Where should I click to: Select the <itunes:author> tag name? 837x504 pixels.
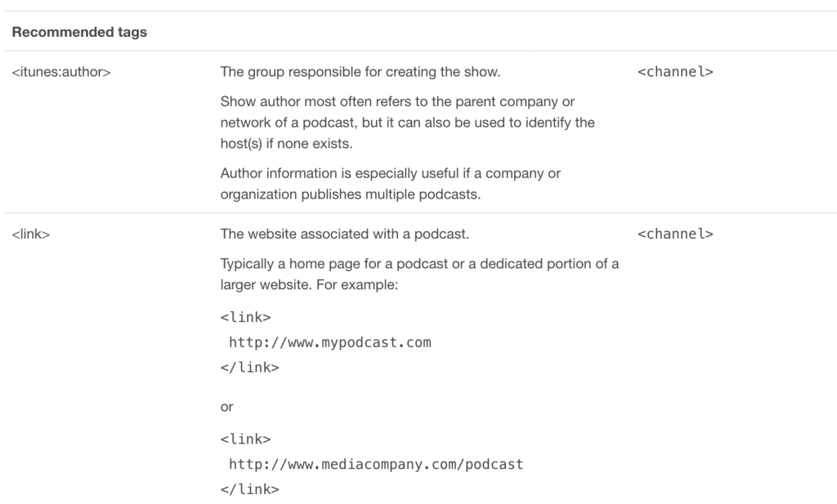coord(61,72)
